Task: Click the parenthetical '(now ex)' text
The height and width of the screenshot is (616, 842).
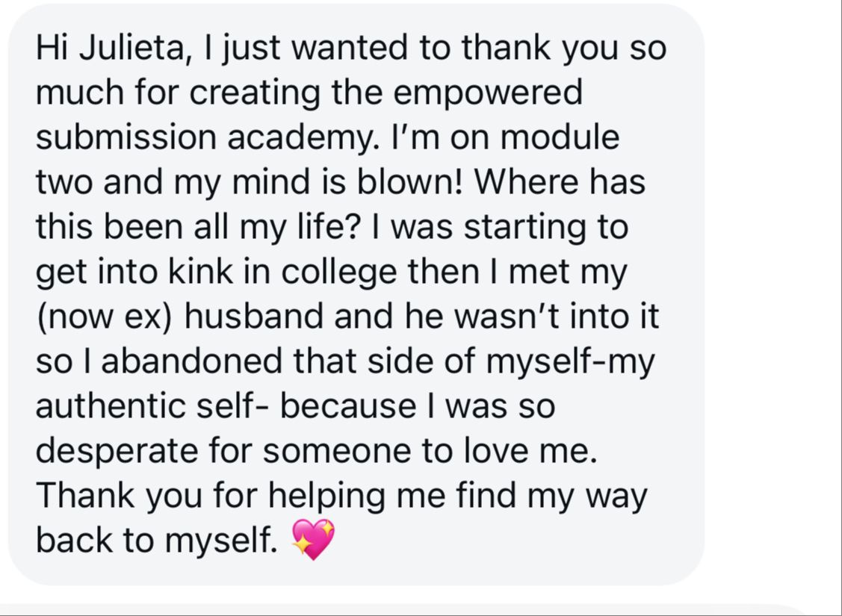Action: coord(105,317)
